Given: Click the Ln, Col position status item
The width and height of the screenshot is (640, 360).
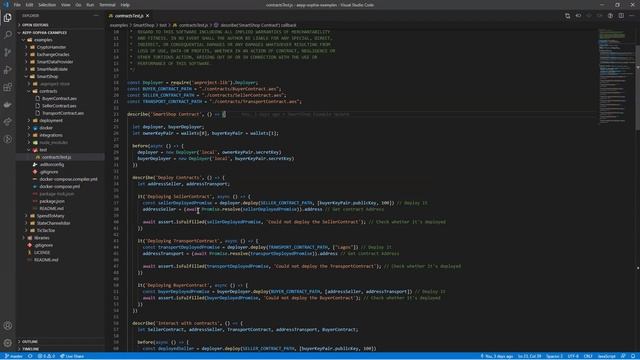Looking at the screenshot, I should coord(529,356).
